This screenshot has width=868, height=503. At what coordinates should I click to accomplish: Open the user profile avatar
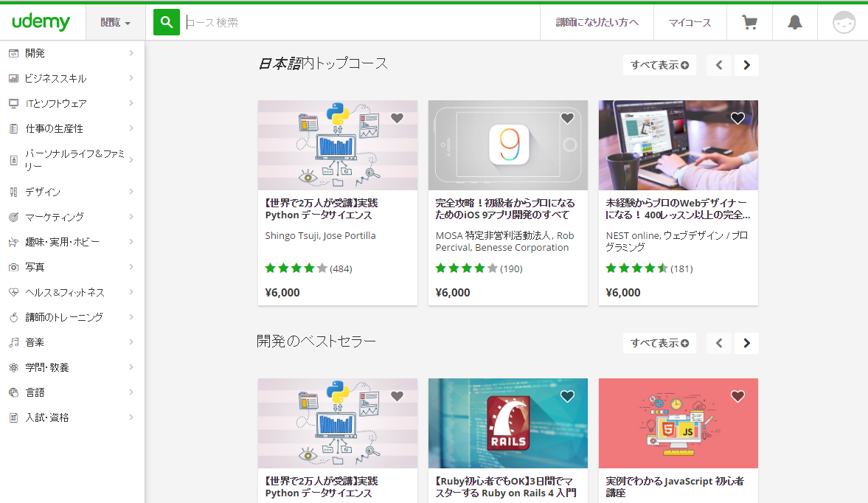[x=844, y=23]
